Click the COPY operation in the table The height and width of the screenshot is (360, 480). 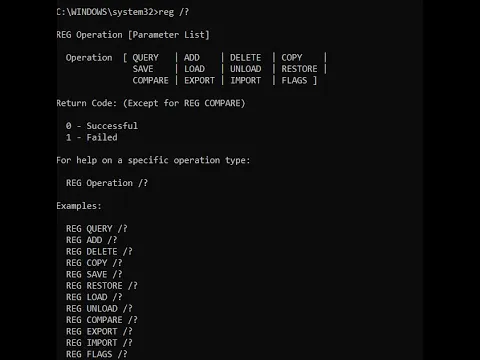[292, 58]
